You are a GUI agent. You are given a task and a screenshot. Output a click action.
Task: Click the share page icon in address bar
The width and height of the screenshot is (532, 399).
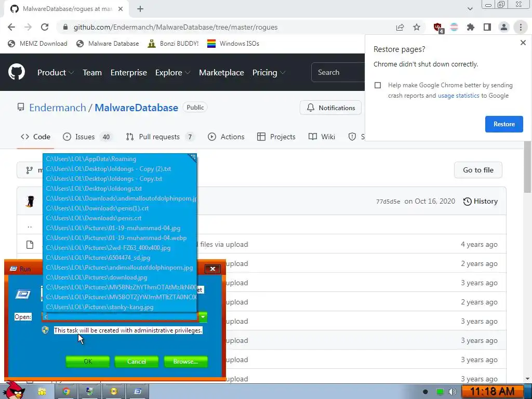(400, 27)
